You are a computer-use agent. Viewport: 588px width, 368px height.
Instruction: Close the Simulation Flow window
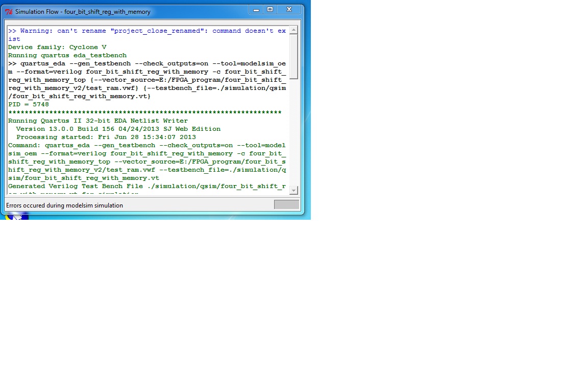(289, 10)
